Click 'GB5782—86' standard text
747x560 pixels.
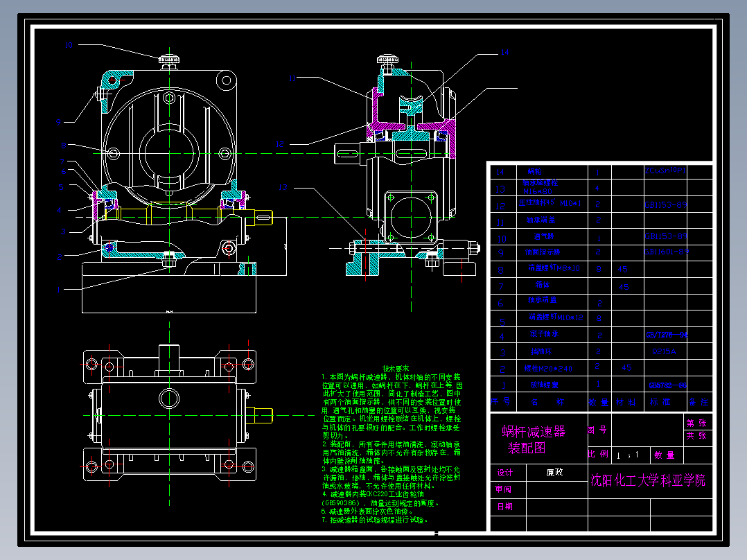pos(668,385)
